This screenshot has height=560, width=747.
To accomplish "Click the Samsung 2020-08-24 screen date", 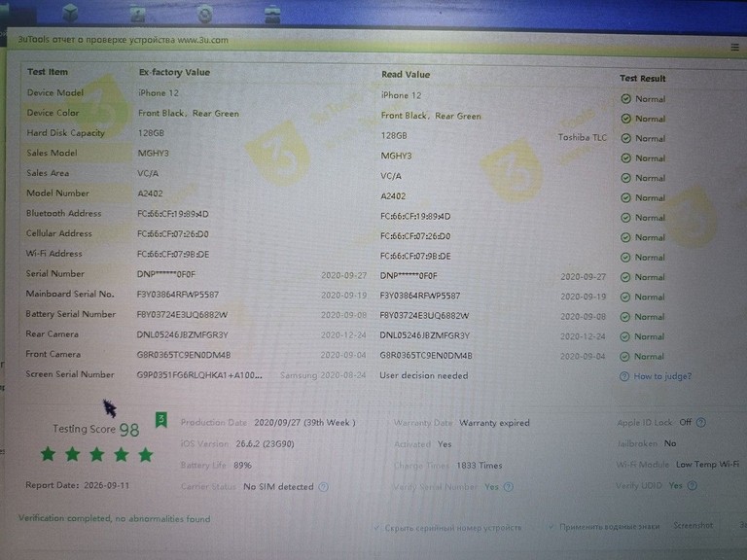I will point(323,375).
